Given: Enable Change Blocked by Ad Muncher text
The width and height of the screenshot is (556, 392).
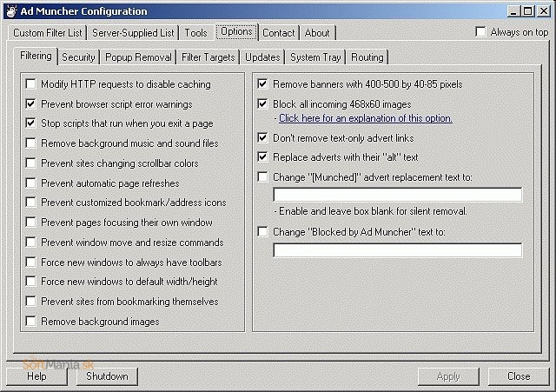Looking at the screenshot, I should pyautogui.click(x=262, y=232).
